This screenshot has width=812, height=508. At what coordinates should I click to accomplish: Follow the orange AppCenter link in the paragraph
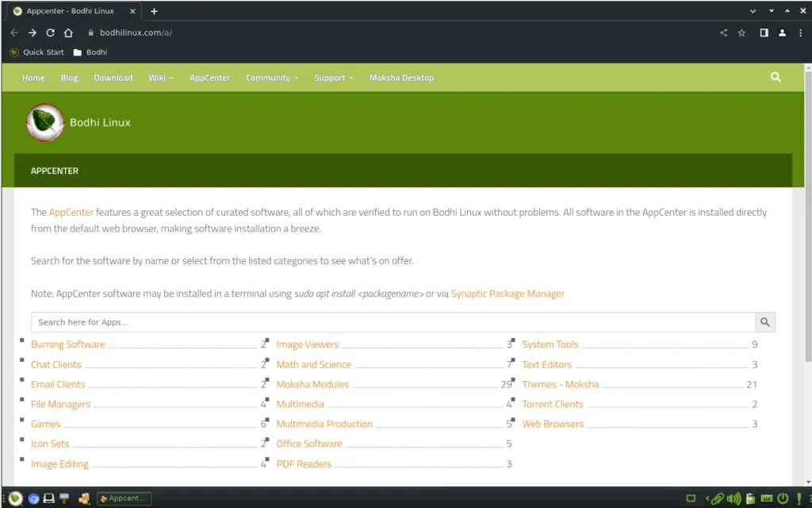point(71,212)
